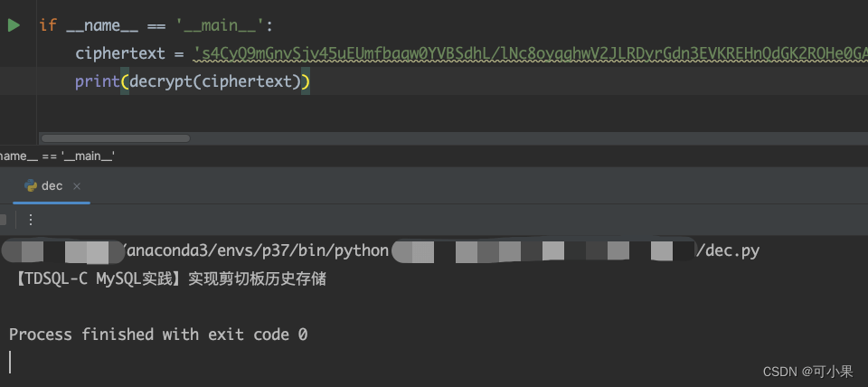Select the dec run tab
The width and height of the screenshot is (868, 387).
(52, 186)
